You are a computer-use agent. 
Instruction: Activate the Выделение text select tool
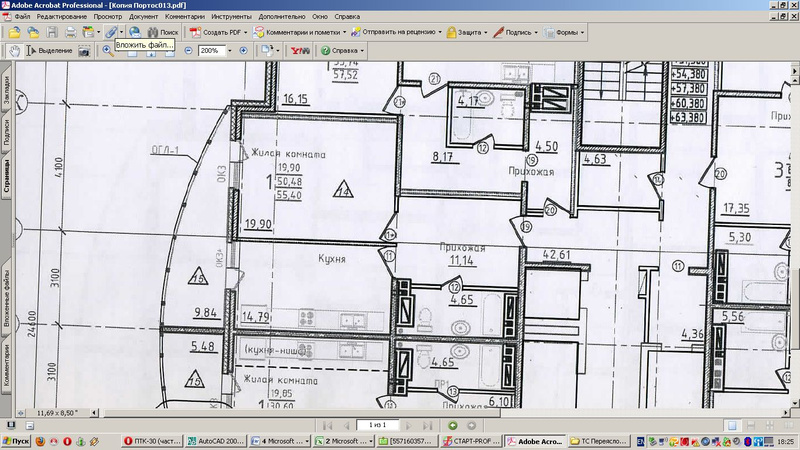pos(50,50)
